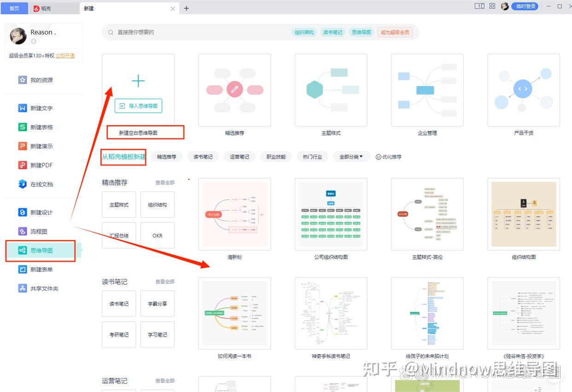Viewport: 572px width, 392px height.
Task: Click the 考研笔记 subcategory button
Action: 119,334
